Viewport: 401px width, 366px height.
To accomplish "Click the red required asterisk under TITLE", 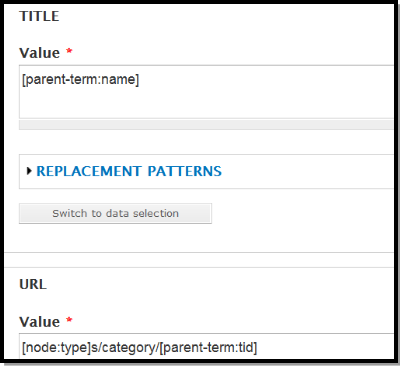I will (69, 52).
